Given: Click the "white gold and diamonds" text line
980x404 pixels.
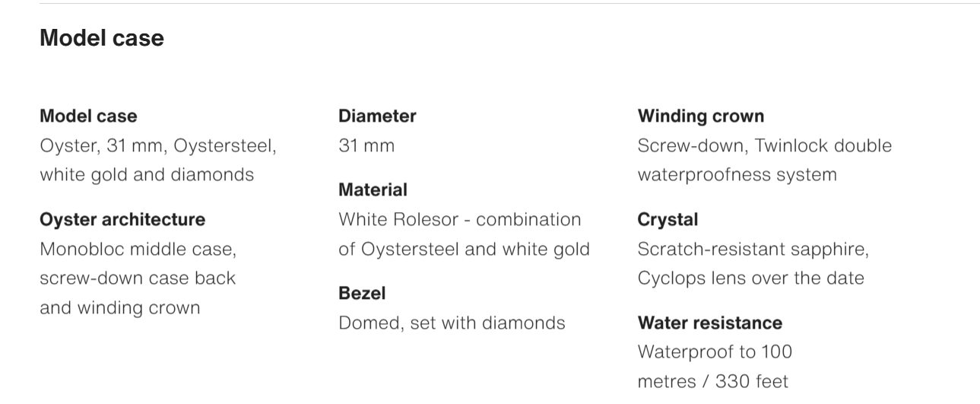Looking at the screenshot, I should [147, 174].
